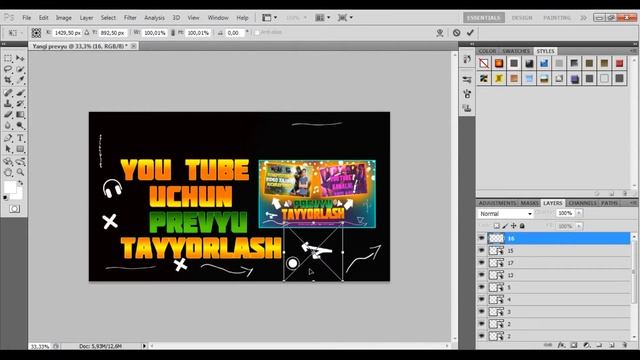This screenshot has height=360, width=640.
Task: Expand more workspaces chevron
Action: [x=584, y=18]
